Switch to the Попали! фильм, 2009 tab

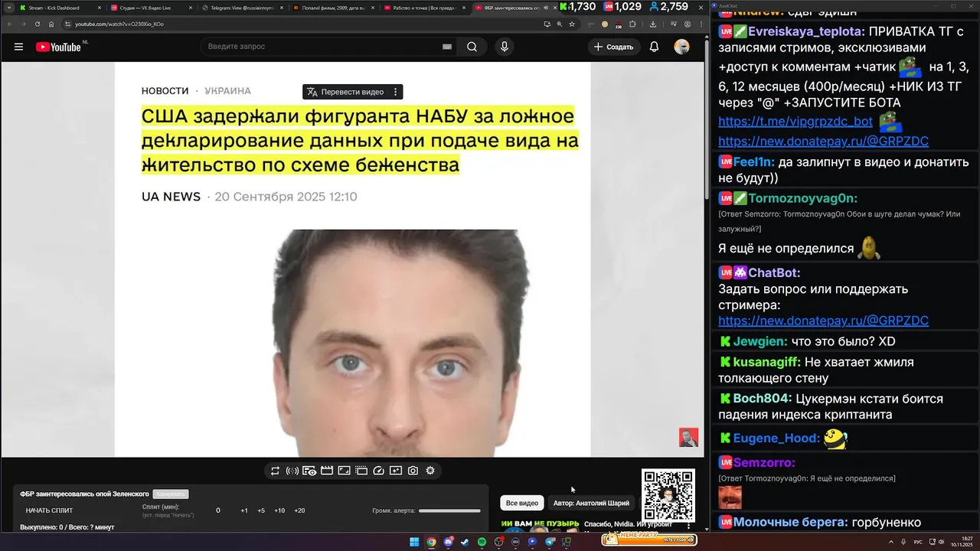[x=333, y=8]
